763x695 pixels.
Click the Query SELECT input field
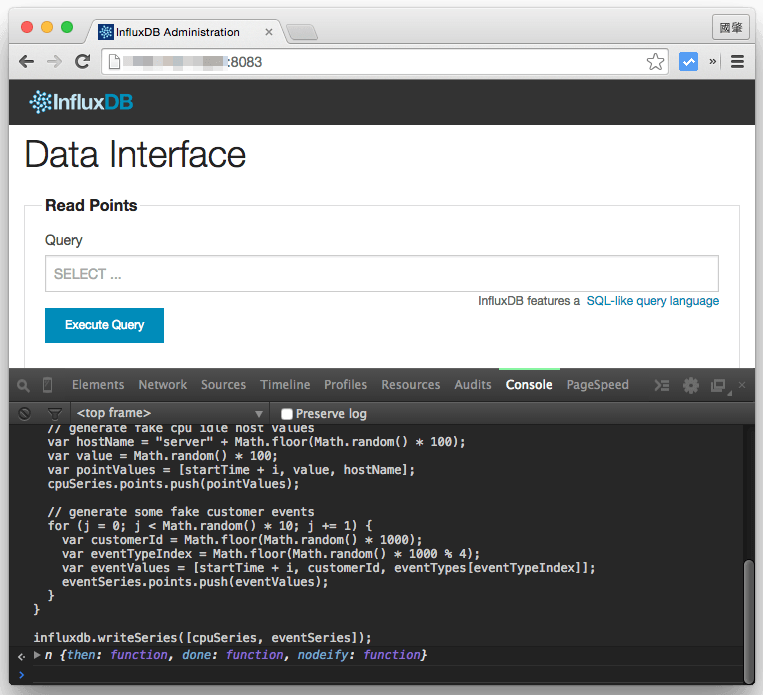tap(382, 274)
